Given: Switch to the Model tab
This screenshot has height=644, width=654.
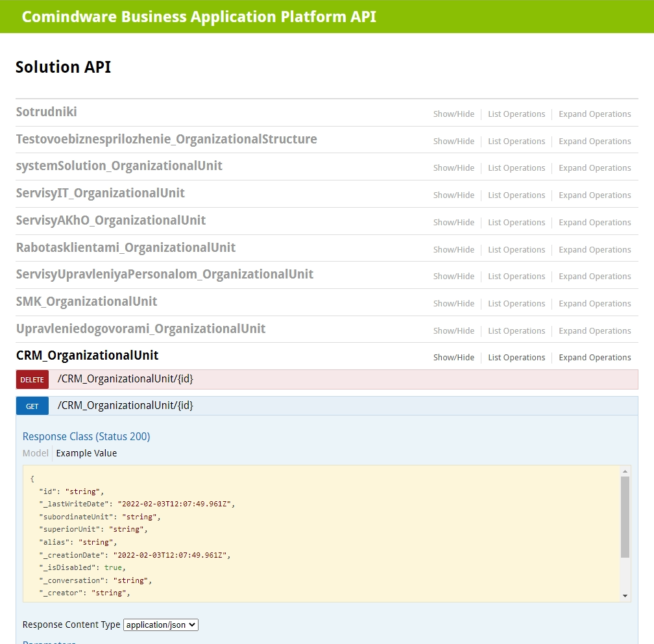Looking at the screenshot, I should (36, 453).
